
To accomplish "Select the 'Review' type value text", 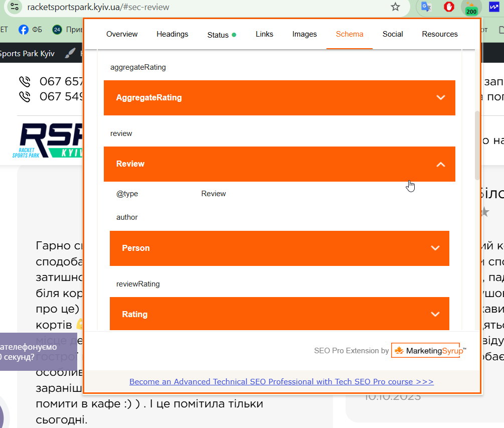I will pyautogui.click(x=214, y=194).
